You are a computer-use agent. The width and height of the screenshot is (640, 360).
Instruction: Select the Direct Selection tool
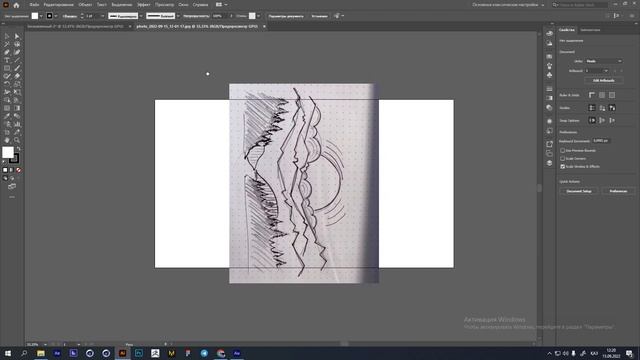pos(17,36)
